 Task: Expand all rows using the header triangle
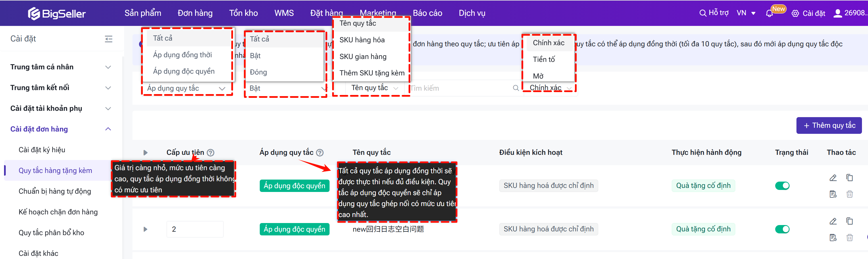[x=145, y=153]
